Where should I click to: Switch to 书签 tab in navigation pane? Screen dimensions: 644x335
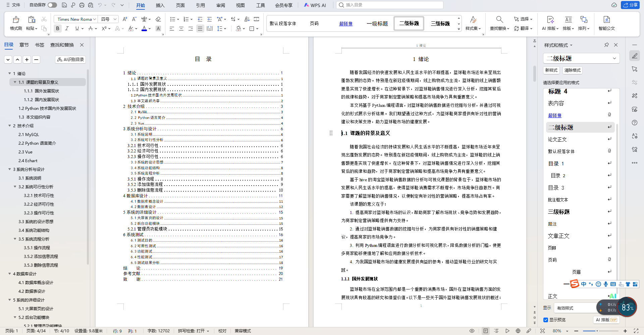point(40,45)
